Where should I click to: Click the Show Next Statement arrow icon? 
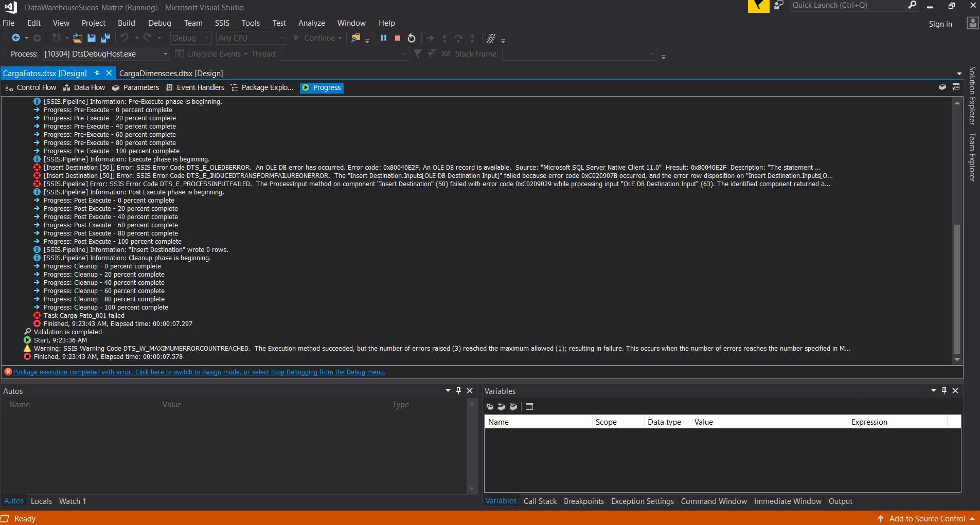430,38
